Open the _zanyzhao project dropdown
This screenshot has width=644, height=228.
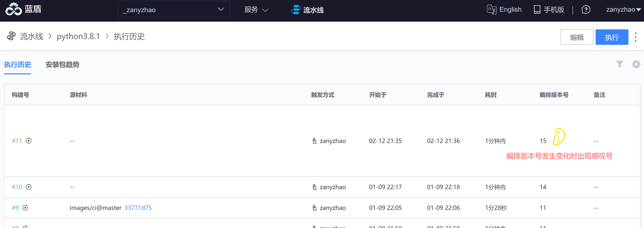coord(174,10)
